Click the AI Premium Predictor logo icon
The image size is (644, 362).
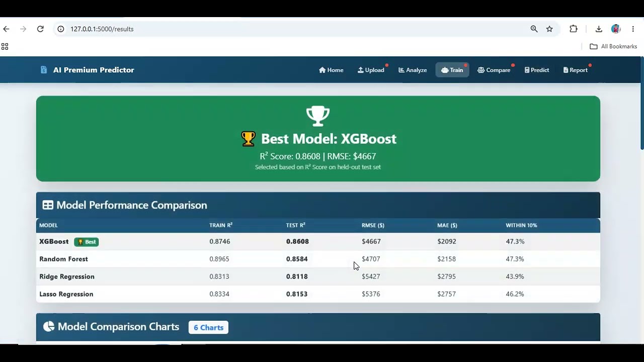[x=44, y=70]
